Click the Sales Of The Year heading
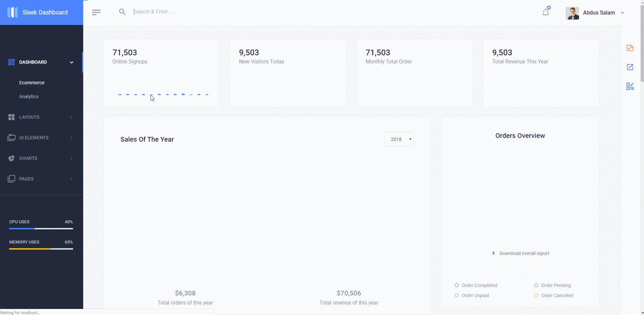This screenshot has width=644, height=315. point(147,139)
